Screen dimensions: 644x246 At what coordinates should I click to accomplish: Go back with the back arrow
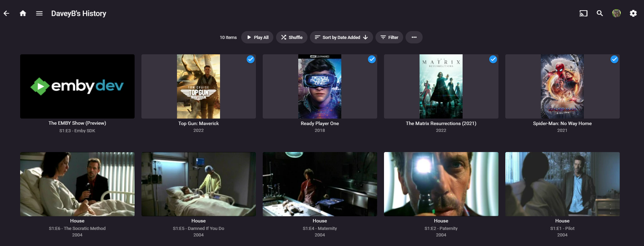tap(6, 13)
